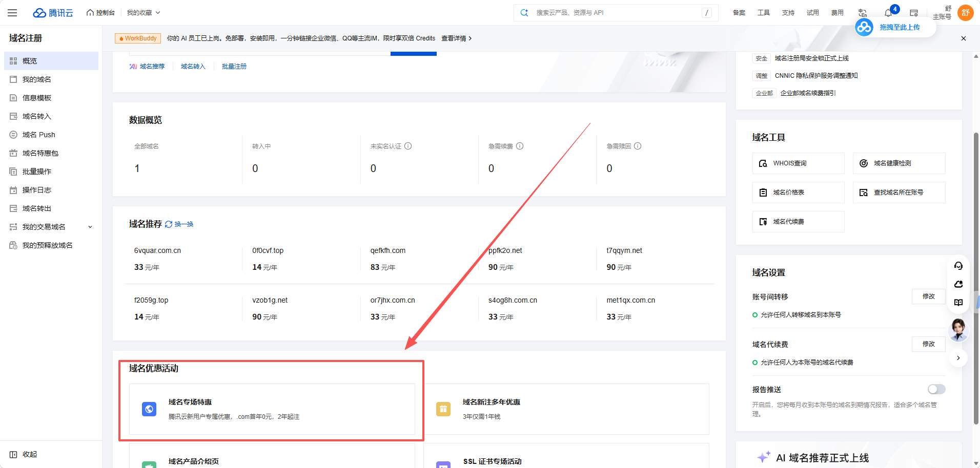Viewport: 980px width, 468px height.
Task: Toggle the 报告推送 switch
Action: coord(936,390)
